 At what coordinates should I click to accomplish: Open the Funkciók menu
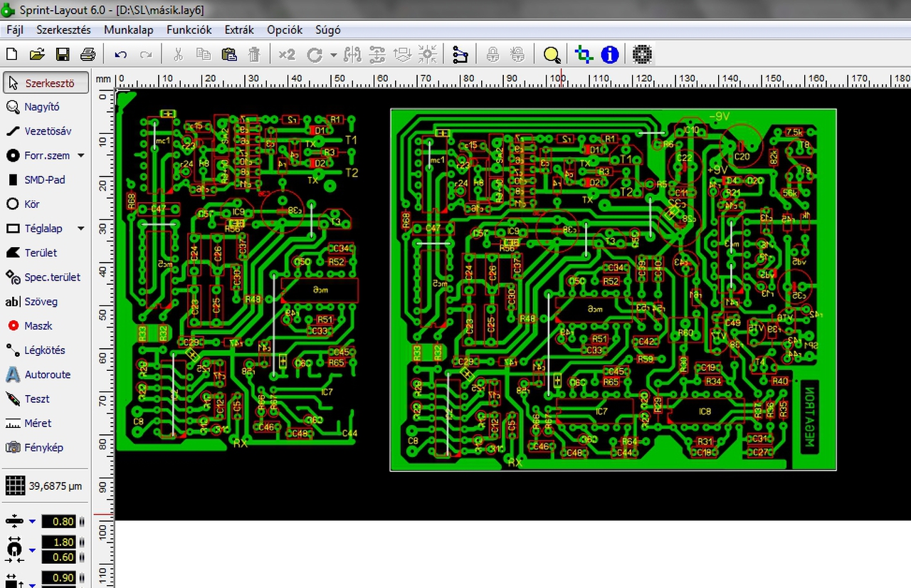tap(189, 30)
